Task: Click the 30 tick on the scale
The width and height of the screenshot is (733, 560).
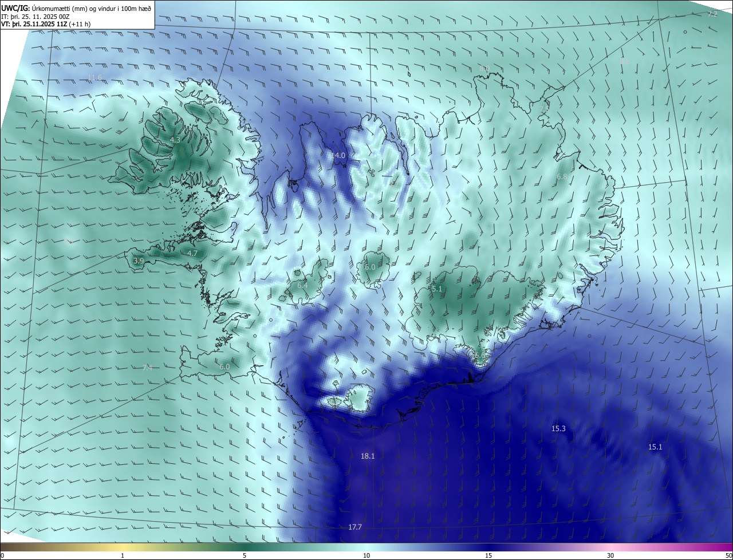Action: (x=610, y=556)
